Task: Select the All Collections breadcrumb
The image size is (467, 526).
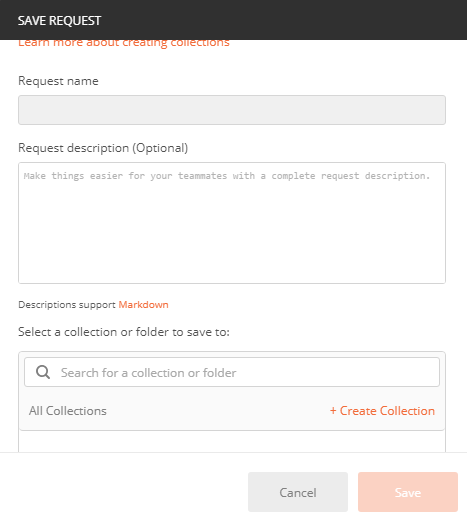Action: tap(68, 411)
